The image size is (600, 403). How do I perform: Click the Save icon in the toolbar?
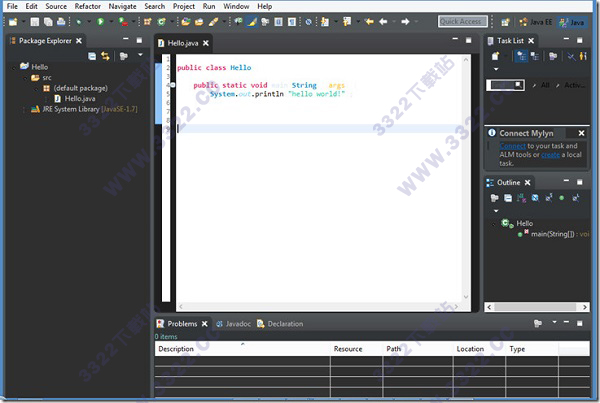pos(37,21)
